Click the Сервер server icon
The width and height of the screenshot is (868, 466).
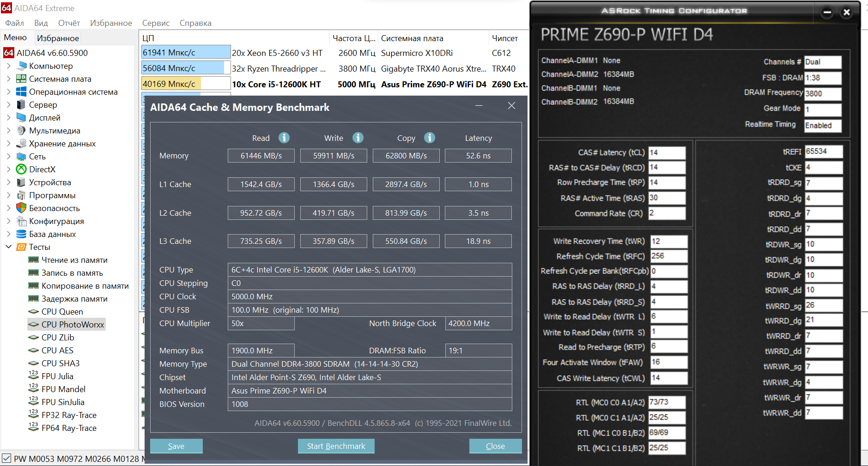[x=21, y=105]
